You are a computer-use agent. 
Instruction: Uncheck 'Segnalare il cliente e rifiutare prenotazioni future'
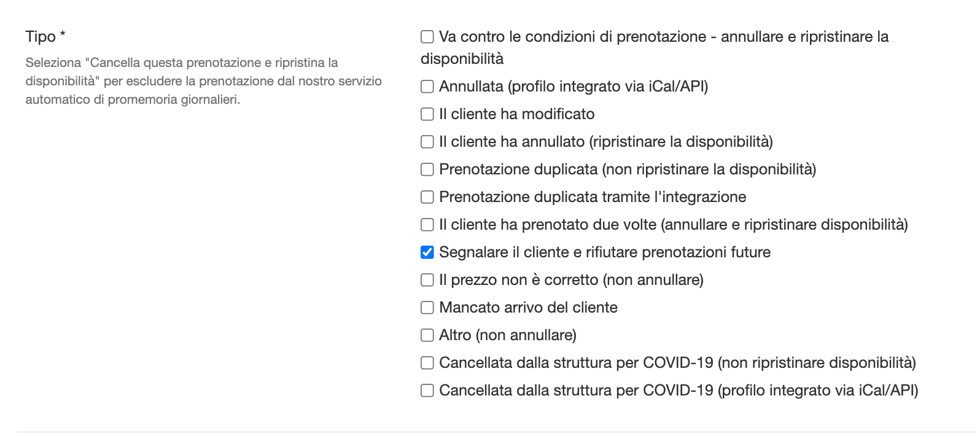[427, 252]
